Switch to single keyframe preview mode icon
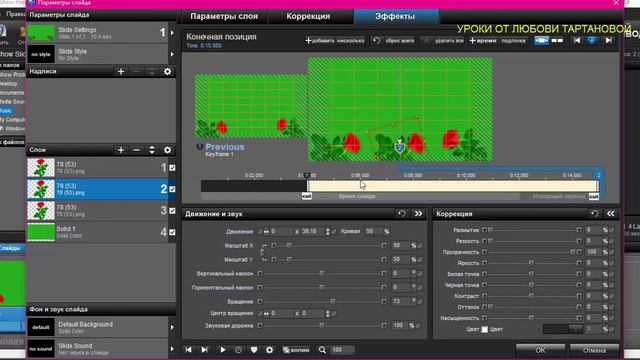The image size is (640, 360). tap(542, 40)
